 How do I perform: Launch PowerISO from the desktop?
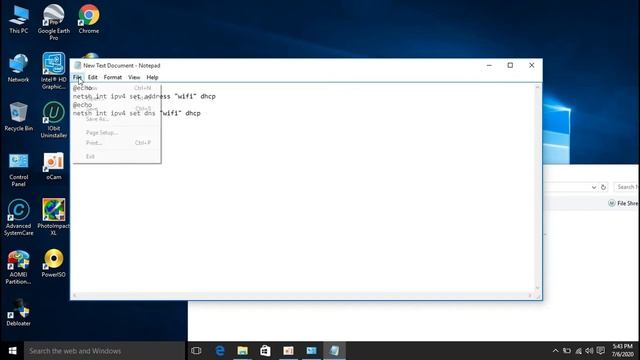[x=53, y=263]
